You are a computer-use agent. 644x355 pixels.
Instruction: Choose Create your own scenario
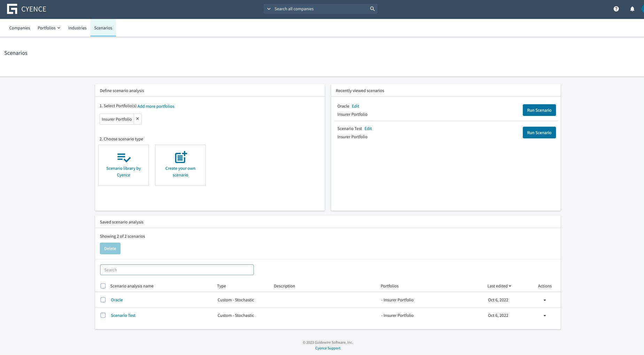tap(180, 165)
